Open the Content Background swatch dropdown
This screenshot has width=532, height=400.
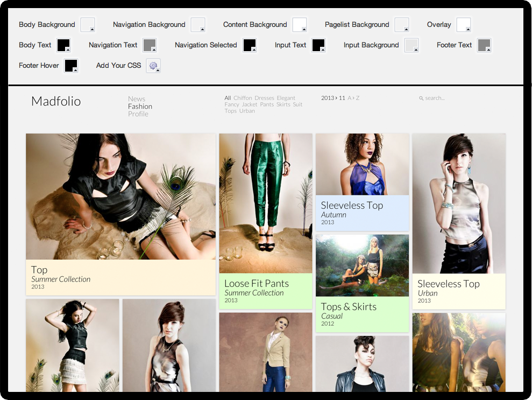point(300,25)
